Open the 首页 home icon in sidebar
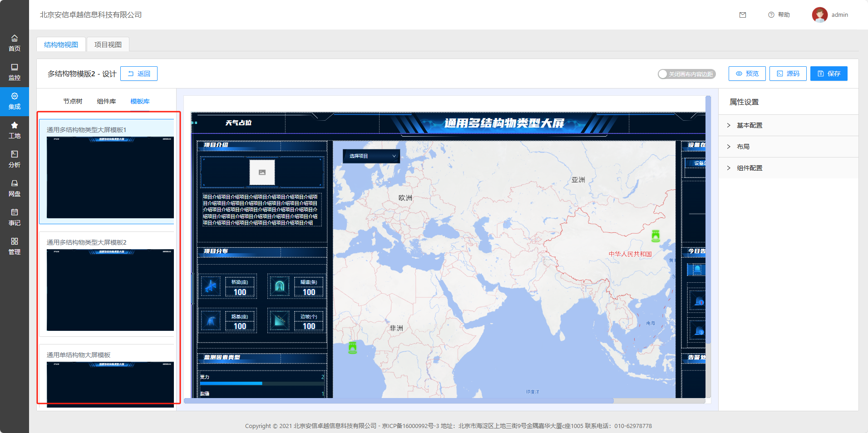The width and height of the screenshot is (868, 433). pos(15,39)
